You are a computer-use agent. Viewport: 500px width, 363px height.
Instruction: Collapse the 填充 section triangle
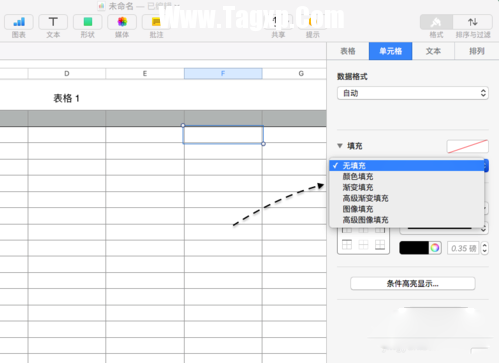click(x=340, y=146)
